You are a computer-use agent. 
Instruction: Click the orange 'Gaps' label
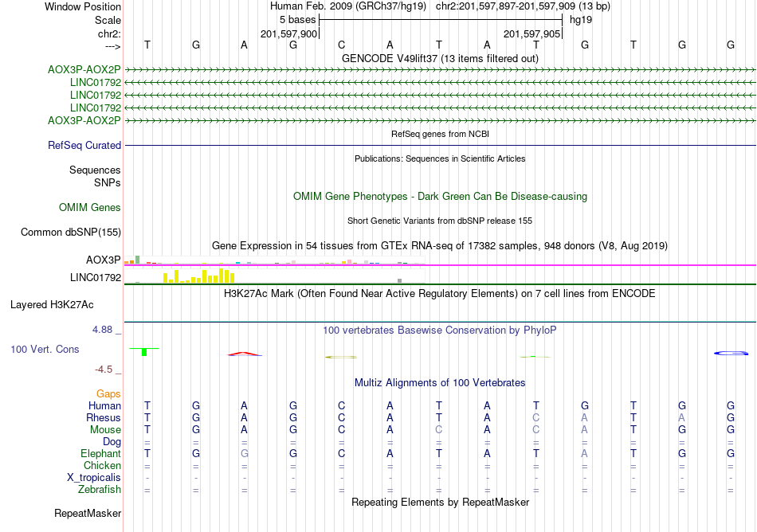click(x=108, y=394)
